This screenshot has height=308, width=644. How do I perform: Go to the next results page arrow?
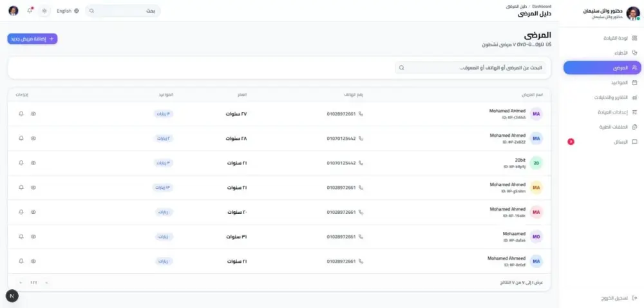click(21, 282)
